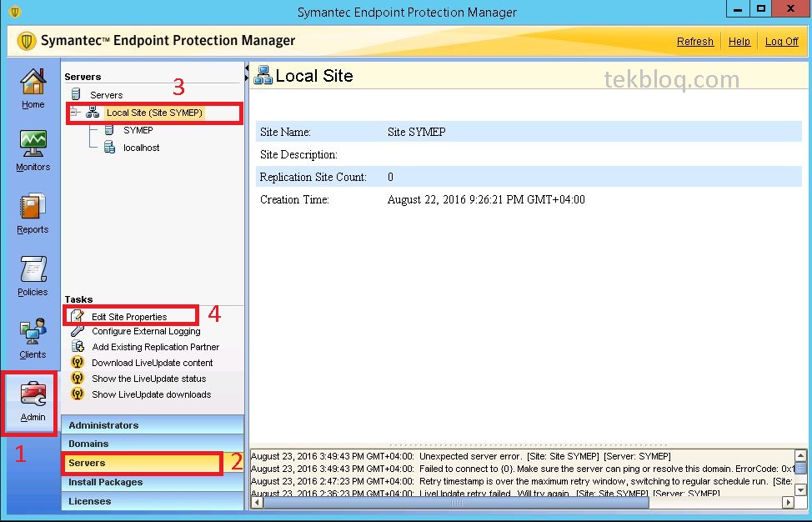
Task: Open the Policies scroll icon
Action: pyautogui.click(x=33, y=269)
